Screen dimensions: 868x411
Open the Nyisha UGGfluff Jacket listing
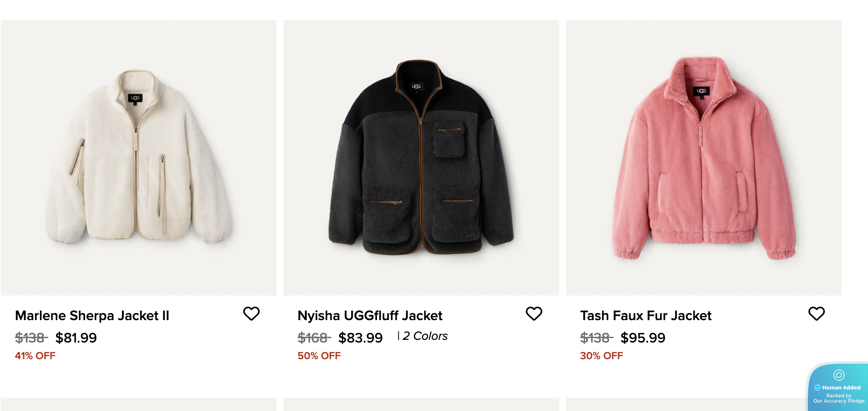point(370,315)
